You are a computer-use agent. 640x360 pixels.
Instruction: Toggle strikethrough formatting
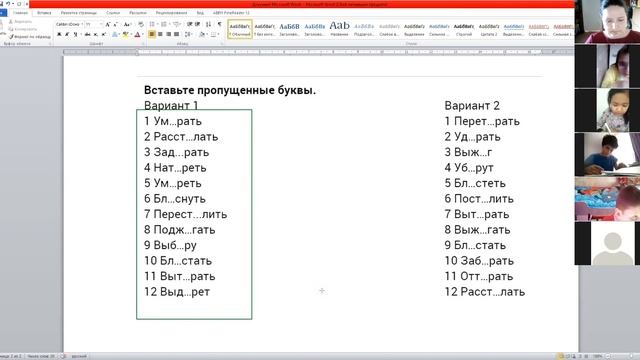coord(87,34)
